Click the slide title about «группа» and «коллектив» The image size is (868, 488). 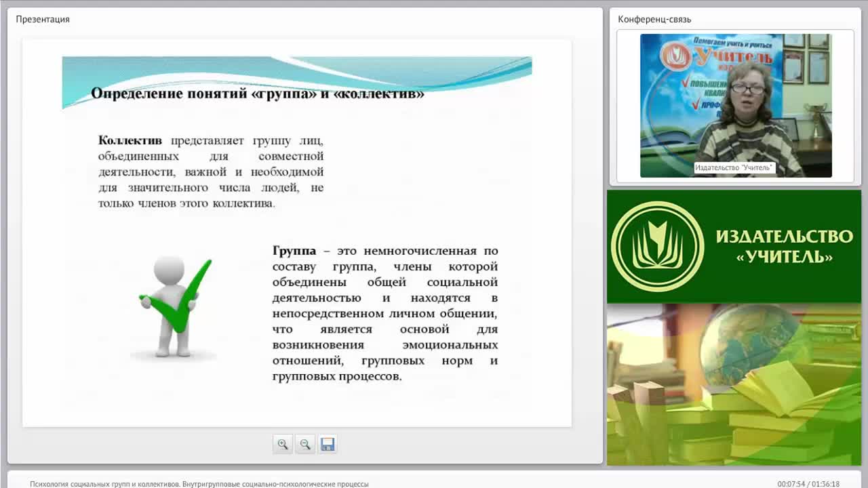coord(258,94)
